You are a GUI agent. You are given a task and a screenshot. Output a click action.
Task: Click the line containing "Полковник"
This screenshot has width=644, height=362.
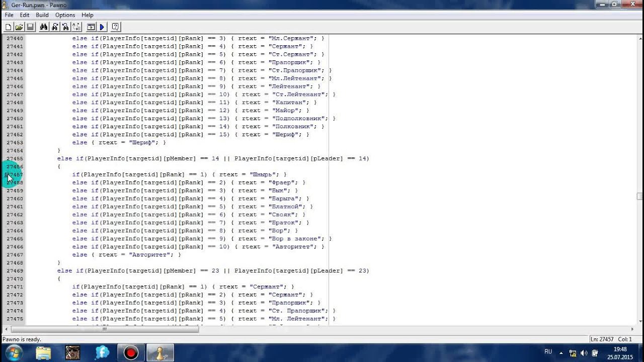point(198,127)
